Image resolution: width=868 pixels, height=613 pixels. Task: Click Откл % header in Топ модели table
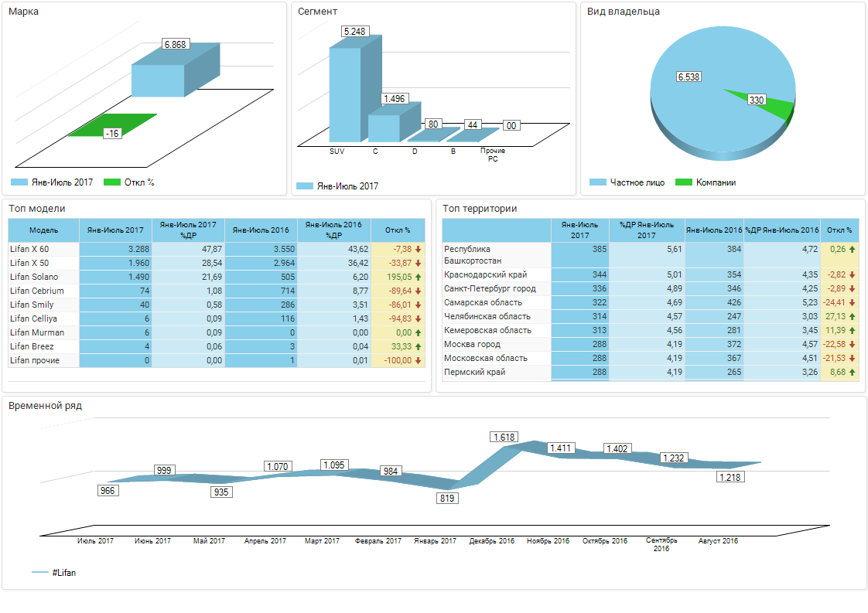coord(398,230)
